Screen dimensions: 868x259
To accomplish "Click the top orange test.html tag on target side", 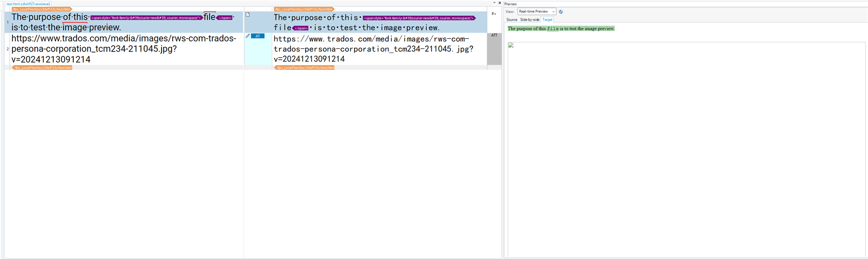I will [304, 9].
